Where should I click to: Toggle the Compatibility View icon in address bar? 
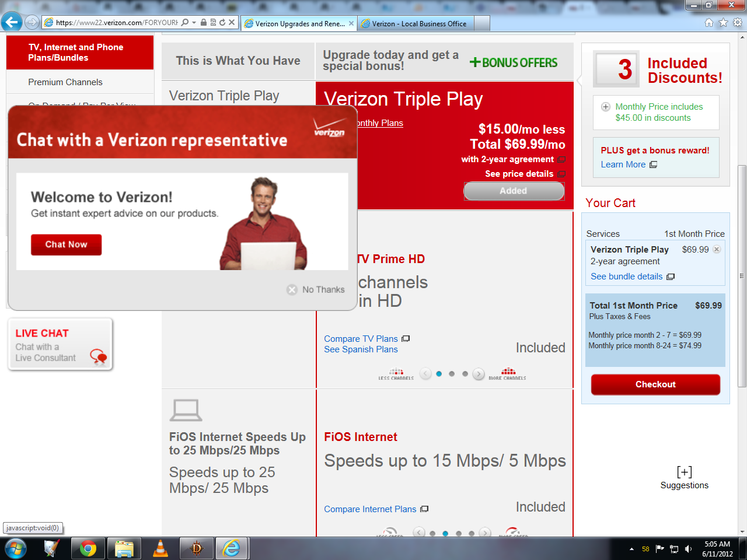(213, 23)
